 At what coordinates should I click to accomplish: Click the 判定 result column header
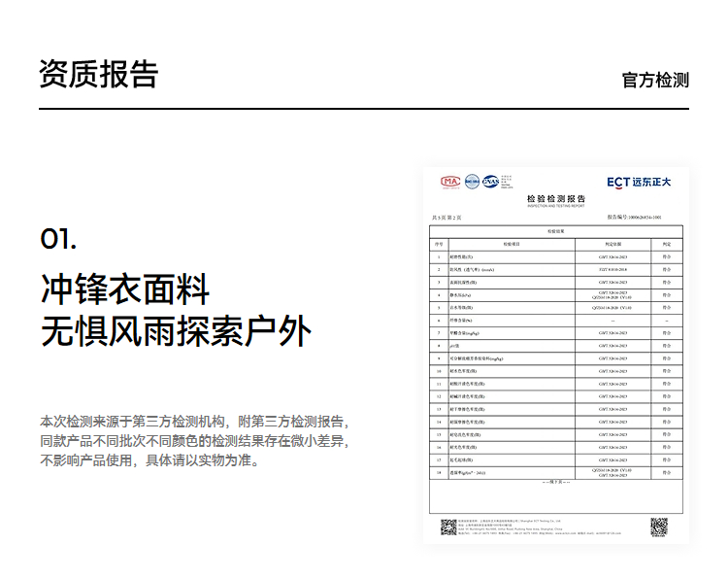click(666, 244)
